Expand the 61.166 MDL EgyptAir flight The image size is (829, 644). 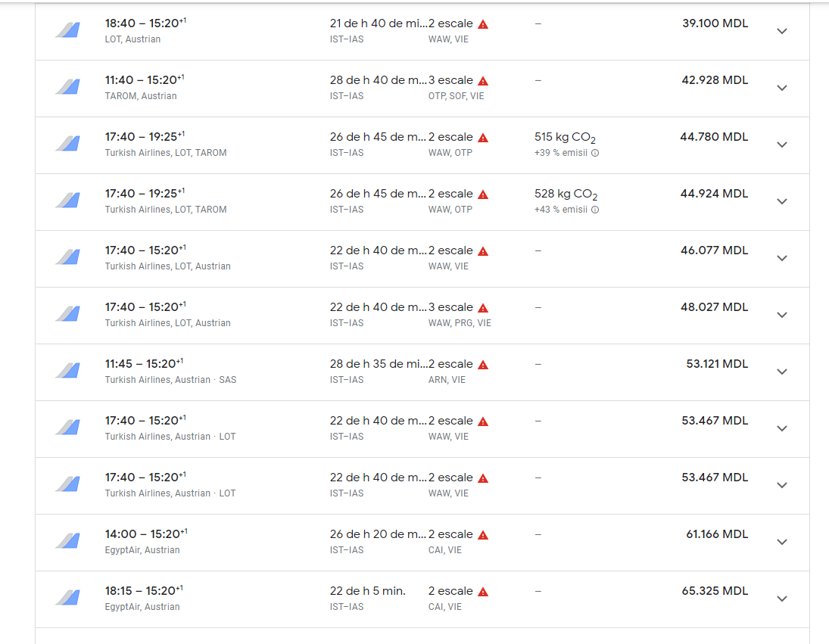coord(782,542)
